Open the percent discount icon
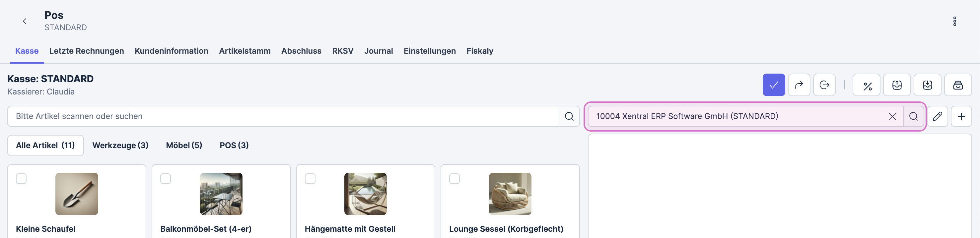This screenshot has height=238, width=980. (x=866, y=85)
